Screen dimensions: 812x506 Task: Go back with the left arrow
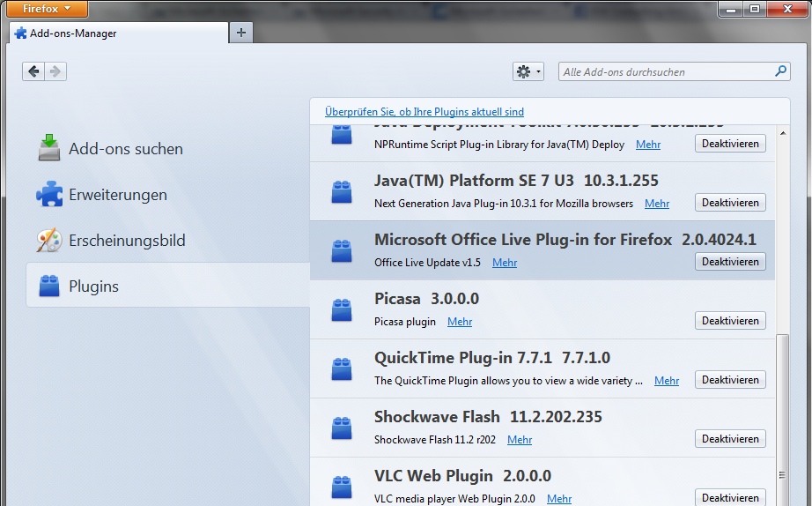tap(33, 71)
